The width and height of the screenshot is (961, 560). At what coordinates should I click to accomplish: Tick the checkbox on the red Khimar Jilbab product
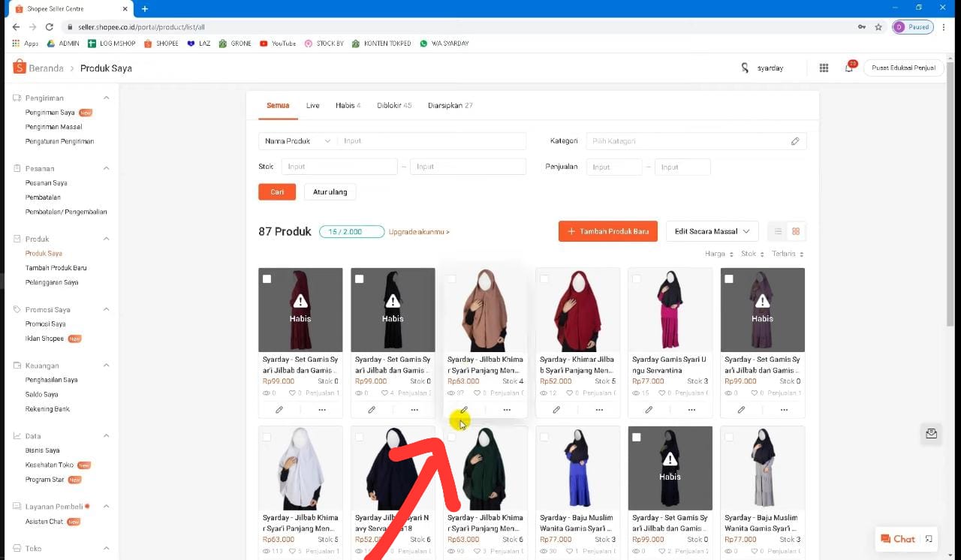coord(544,278)
